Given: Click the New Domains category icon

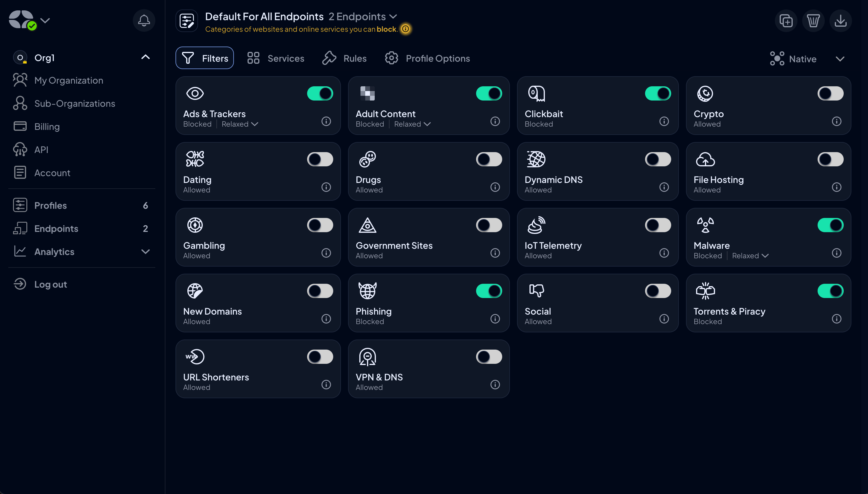Looking at the screenshot, I should [x=196, y=291].
